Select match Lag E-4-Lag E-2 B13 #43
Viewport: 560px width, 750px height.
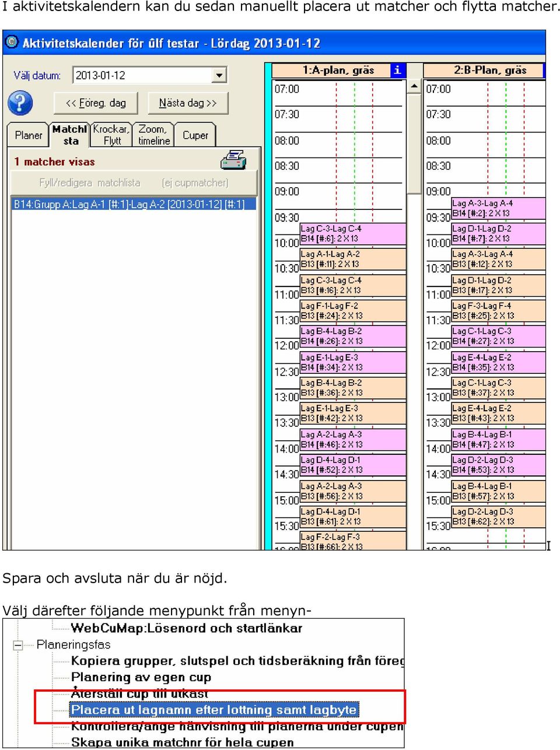click(498, 413)
